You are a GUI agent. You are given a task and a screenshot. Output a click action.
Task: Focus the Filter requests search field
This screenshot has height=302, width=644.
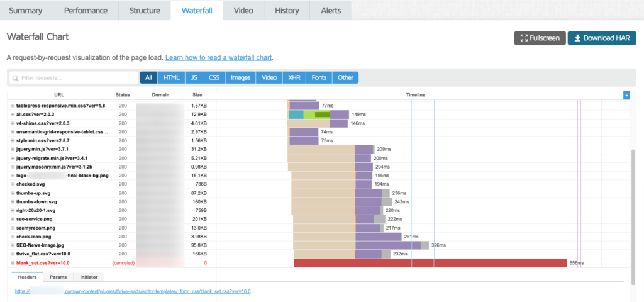(x=74, y=77)
